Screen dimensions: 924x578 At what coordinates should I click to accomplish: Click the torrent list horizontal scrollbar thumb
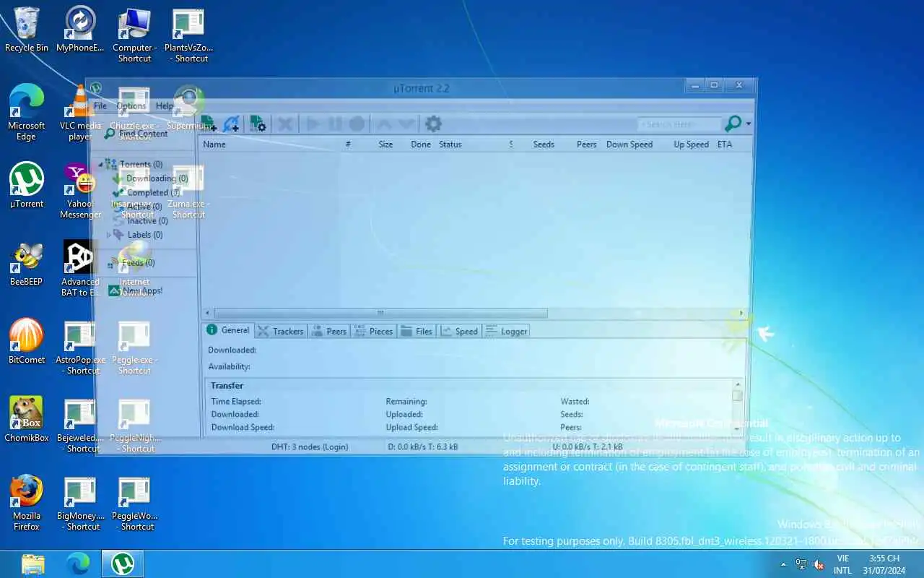(380, 313)
